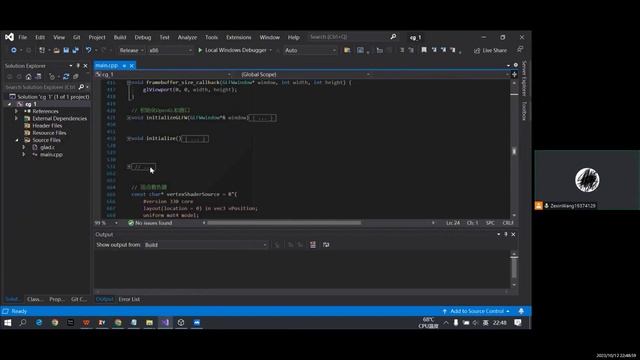Select the Resource Files folder
640x360 pixels.
[x=49, y=133]
